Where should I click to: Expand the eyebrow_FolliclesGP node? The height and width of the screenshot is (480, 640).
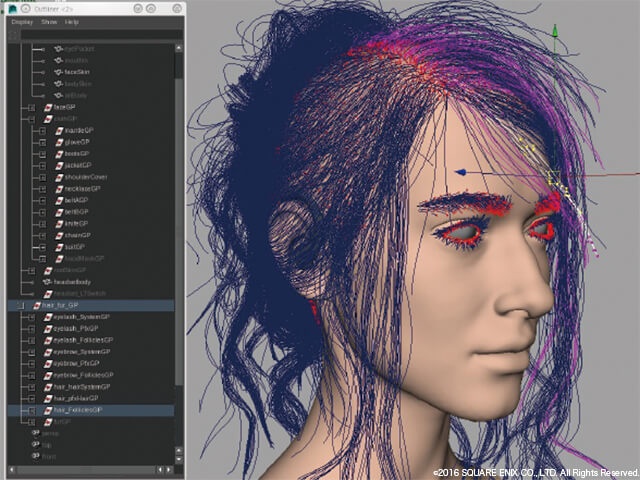[x=31, y=376]
